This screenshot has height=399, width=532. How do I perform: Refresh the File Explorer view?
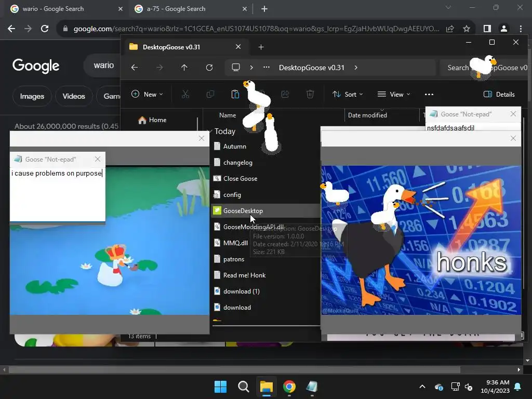coord(209,68)
